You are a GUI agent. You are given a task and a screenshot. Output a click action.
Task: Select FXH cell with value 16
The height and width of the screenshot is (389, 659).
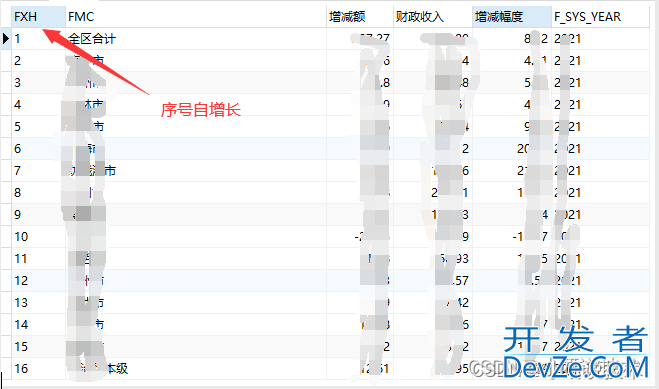(38, 368)
